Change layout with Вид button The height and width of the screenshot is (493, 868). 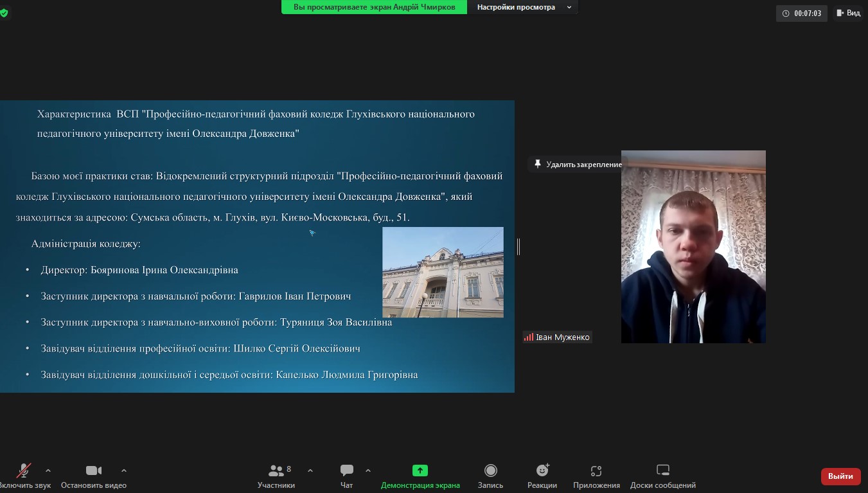point(848,13)
